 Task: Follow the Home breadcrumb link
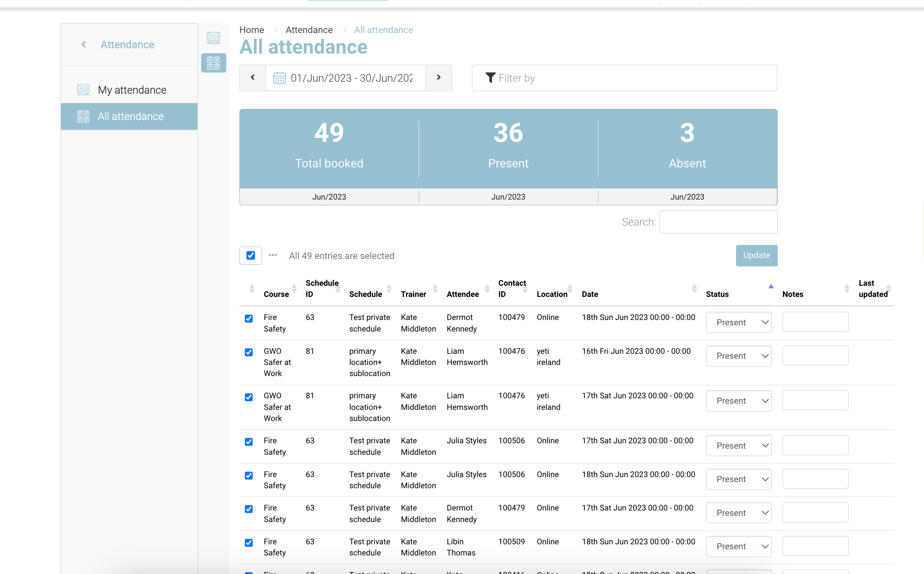(x=251, y=30)
